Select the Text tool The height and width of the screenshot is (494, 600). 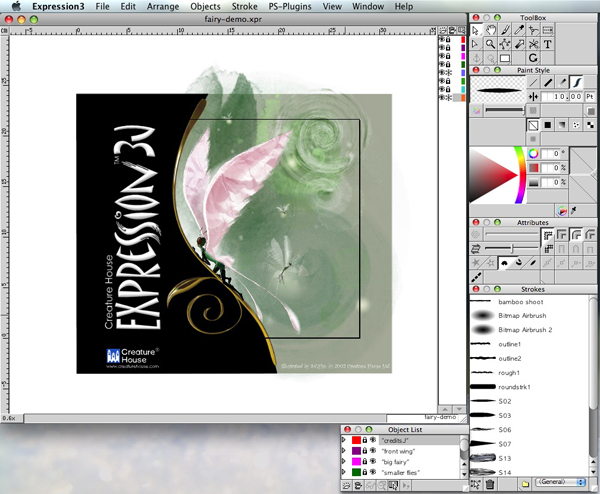click(x=548, y=44)
